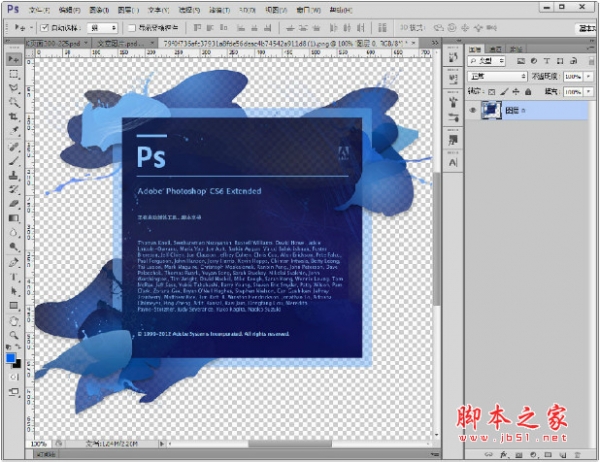Select the Rectangular Marquee tool
Viewport: 600px width, 462px height.
(14, 74)
